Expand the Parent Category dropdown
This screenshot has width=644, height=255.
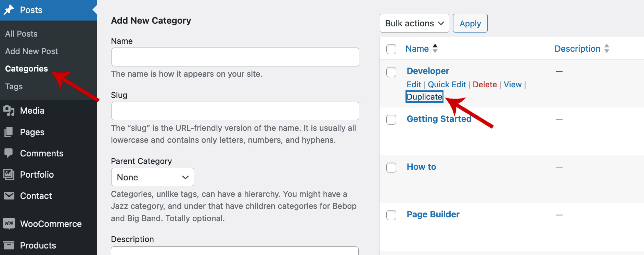click(153, 177)
